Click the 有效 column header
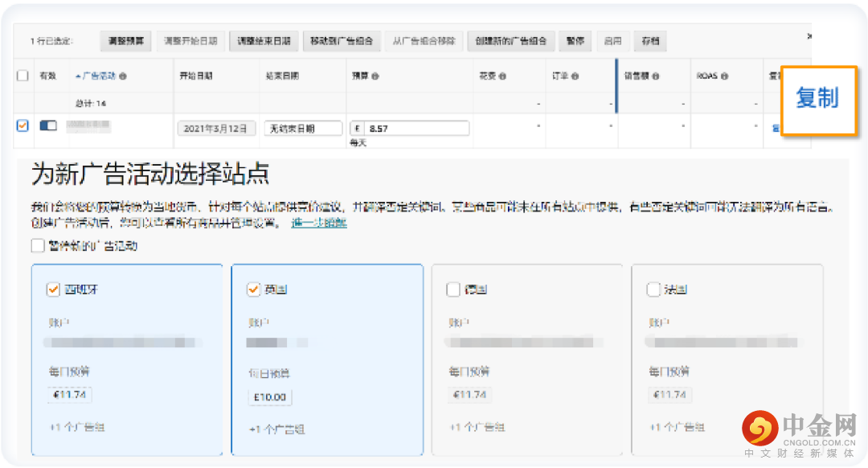Screen dimensions: 868x468 (x=48, y=76)
